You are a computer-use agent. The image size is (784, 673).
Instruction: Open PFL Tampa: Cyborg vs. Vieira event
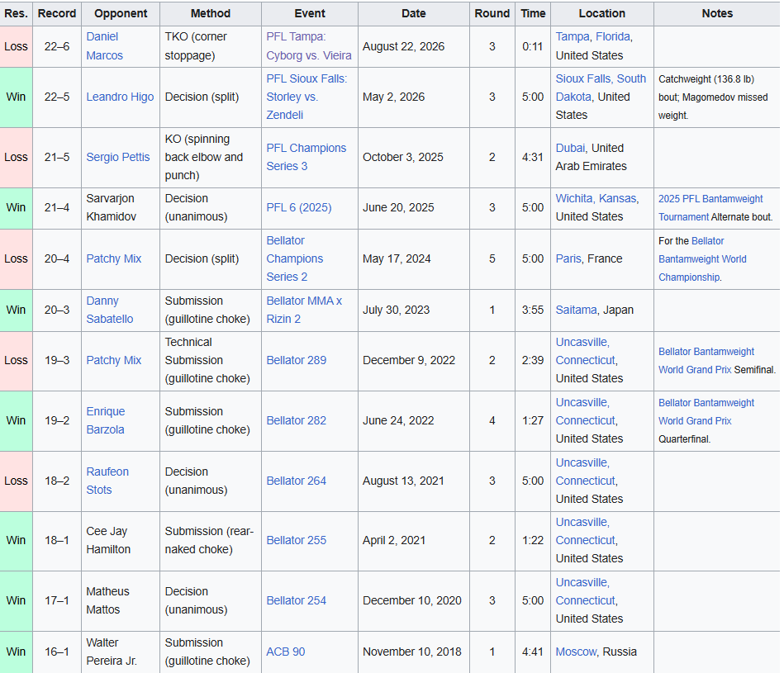pos(308,46)
